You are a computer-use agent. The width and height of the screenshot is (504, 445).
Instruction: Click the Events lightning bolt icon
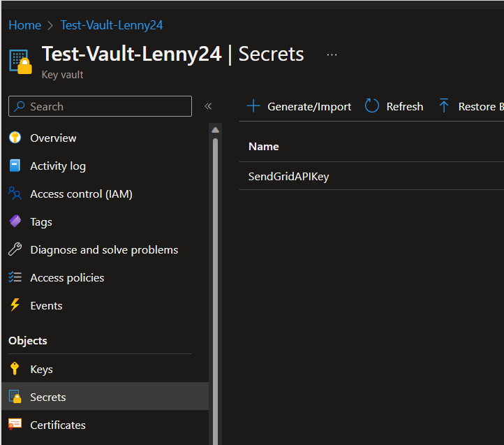coord(15,305)
